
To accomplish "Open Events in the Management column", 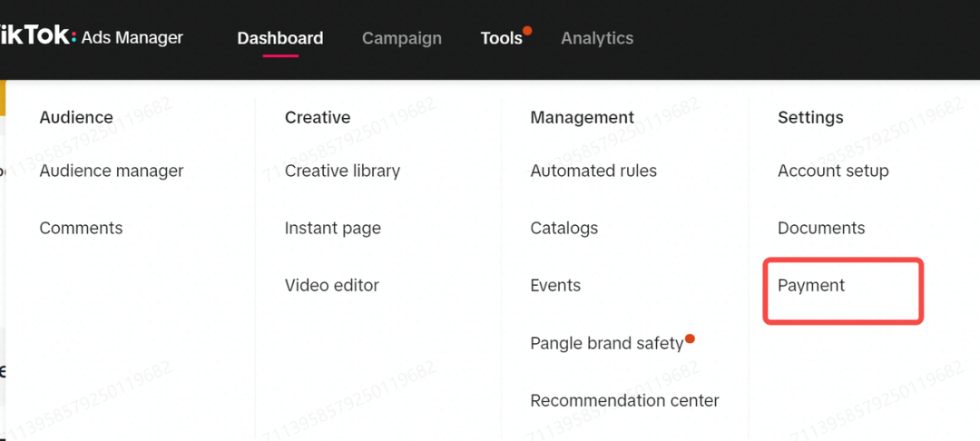I will coord(555,285).
